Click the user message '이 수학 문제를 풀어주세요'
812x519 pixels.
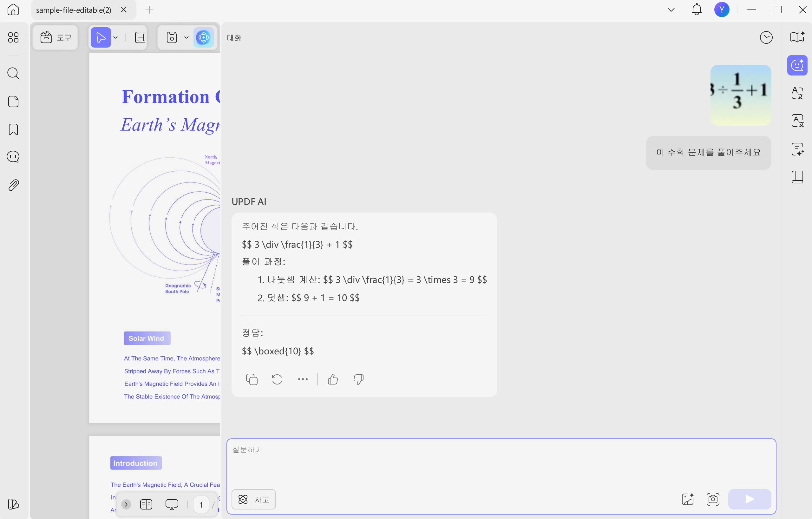708,152
